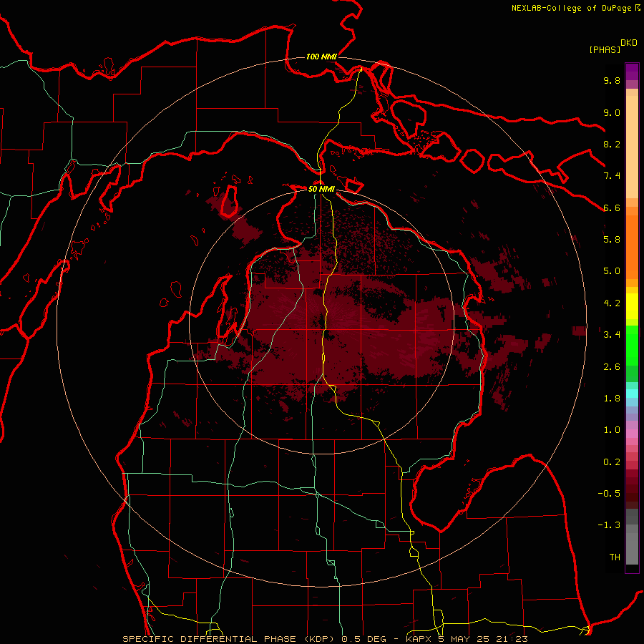644x644 pixels.
Task: Click the 6.6 legend value
Action: (612, 208)
